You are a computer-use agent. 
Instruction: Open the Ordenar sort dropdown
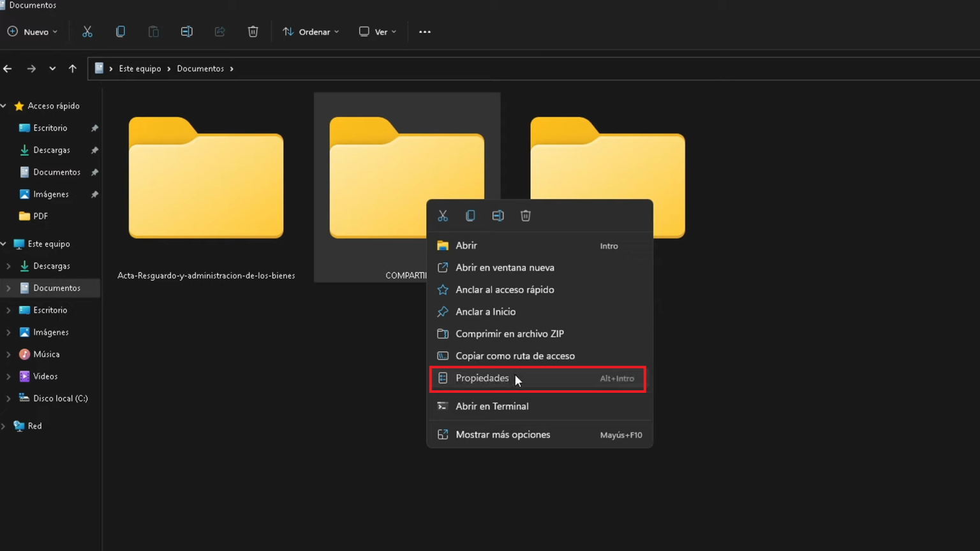coord(311,32)
